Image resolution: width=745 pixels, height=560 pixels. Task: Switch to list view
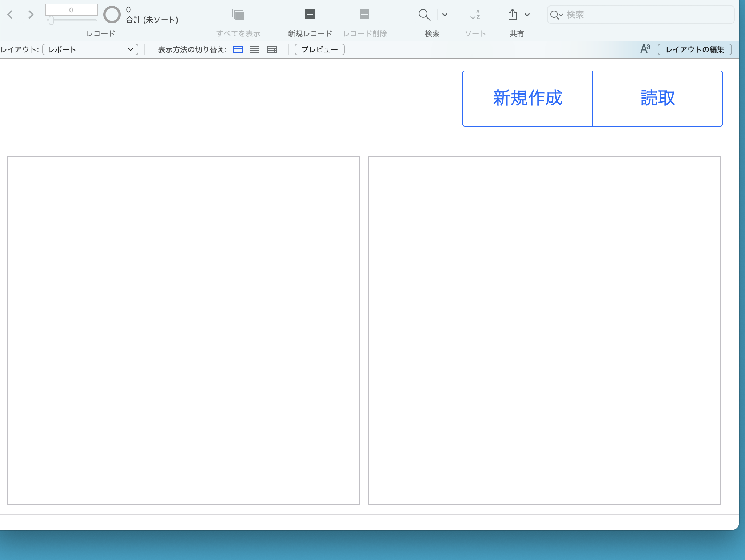click(255, 49)
